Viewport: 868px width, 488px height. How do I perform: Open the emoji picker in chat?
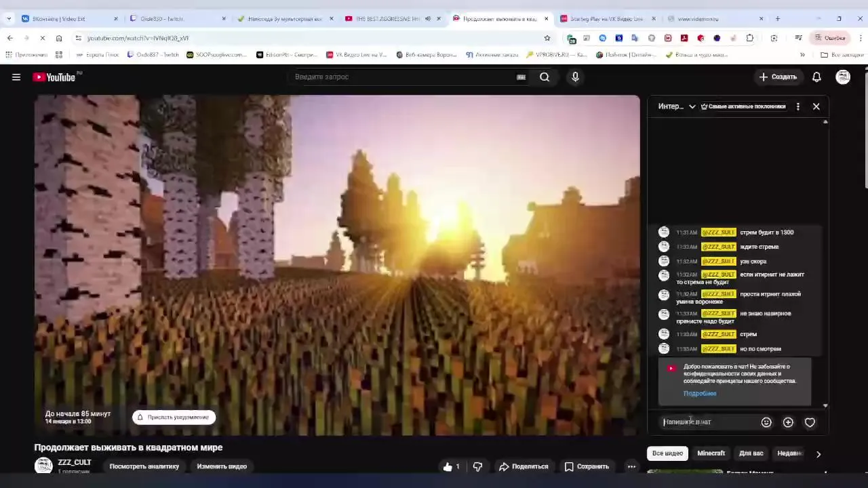coord(766,422)
